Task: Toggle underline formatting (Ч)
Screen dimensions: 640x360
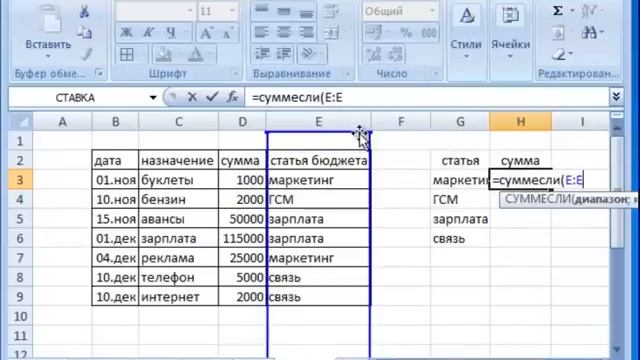Action: [171, 33]
